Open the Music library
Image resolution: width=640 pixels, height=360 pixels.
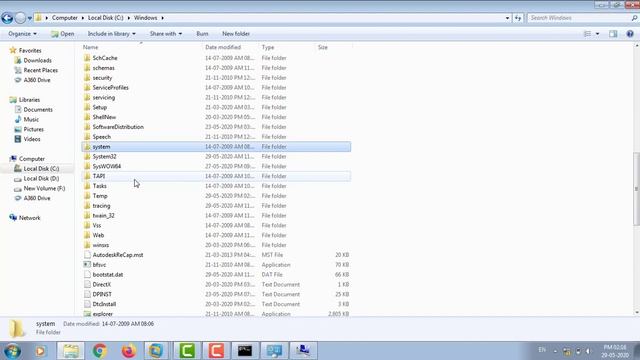click(x=31, y=119)
